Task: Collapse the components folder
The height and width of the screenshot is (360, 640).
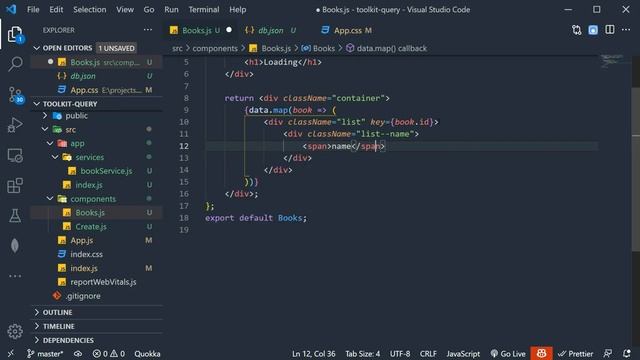Action: pyautogui.click(x=97, y=199)
